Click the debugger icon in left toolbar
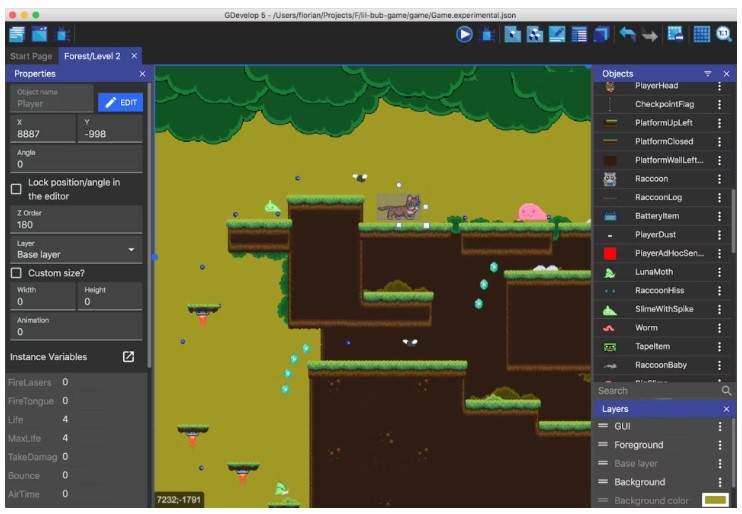Screen dimensions: 742x514 pyautogui.click(x=62, y=34)
